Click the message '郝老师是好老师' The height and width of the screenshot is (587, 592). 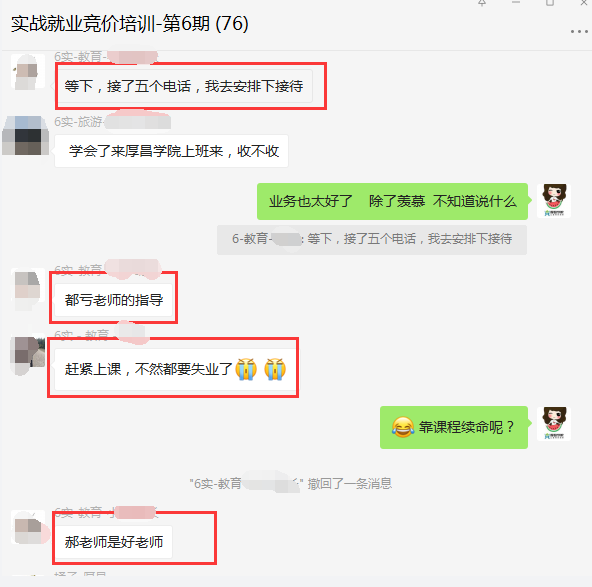114,542
